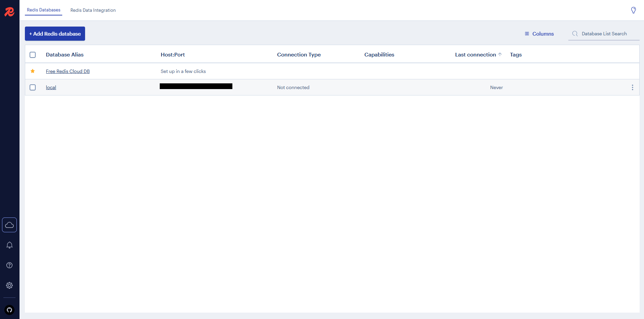Click the search magnifier icon

click(x=575, y=34)
